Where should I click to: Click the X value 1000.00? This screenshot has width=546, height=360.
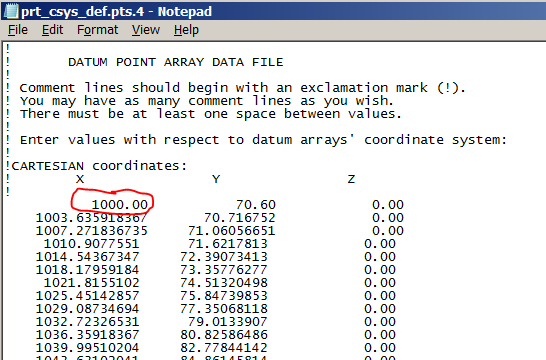119,205
